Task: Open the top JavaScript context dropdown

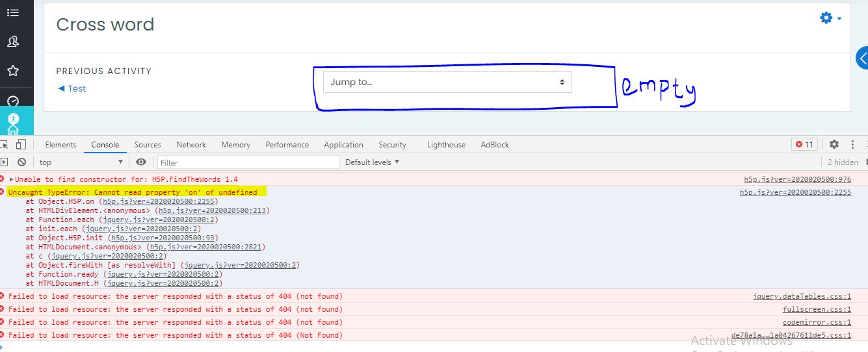Action: click(x=81, y=162)
